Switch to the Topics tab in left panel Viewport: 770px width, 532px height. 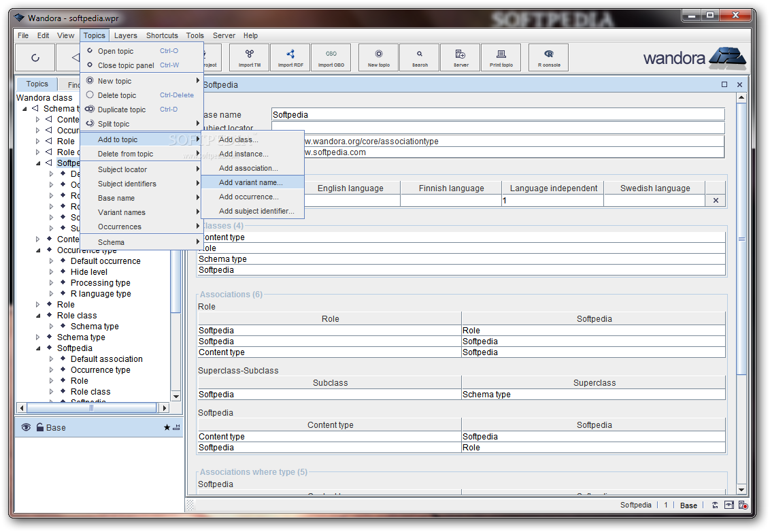(37, 84)
